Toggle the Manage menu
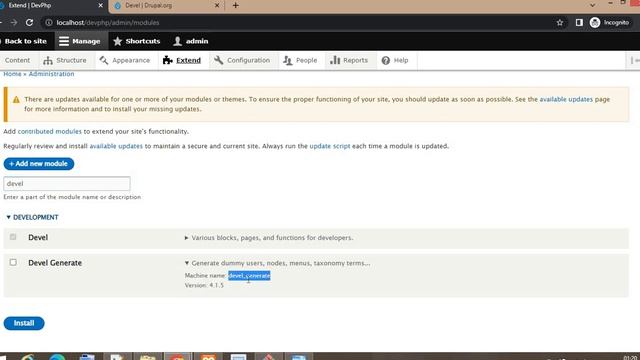The image size is (640, 360). point(80,41)
